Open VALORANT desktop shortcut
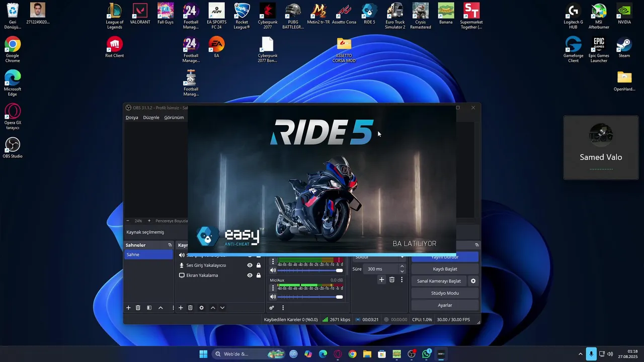 click(140, 14)
